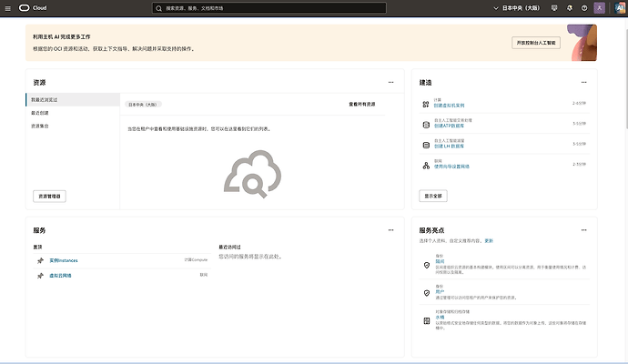Click the shield icon beside 用户
The image size is (628, 364).
click(x=427, y=293)
